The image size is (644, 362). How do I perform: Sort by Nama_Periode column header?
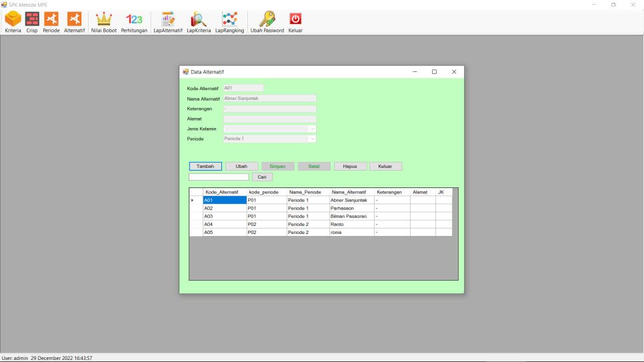pyautogui.click(x=308, y=192)
